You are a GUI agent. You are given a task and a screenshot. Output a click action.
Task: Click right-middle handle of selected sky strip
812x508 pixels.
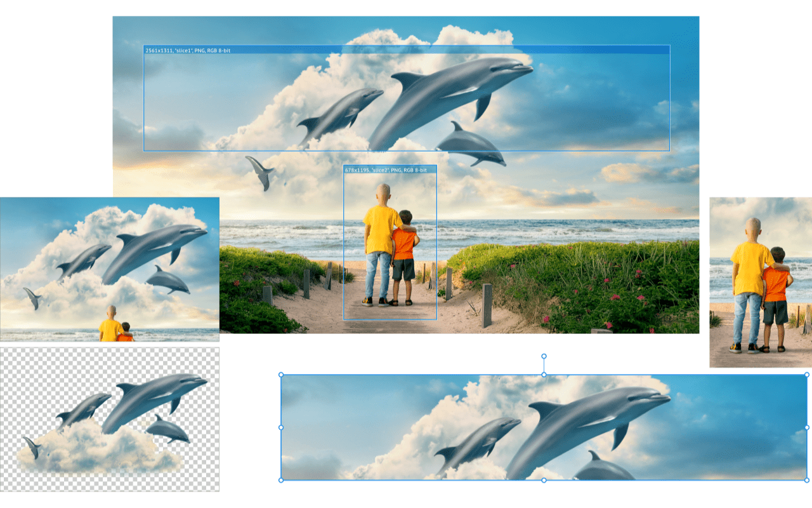[x=807, y=427]
